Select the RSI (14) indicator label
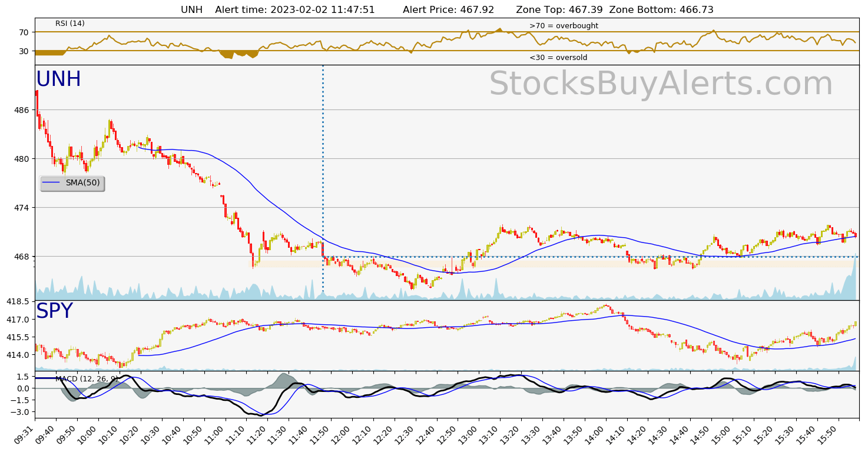Image resolution: width=868 pixels, height=452 pixels. (x=70, y=24)
